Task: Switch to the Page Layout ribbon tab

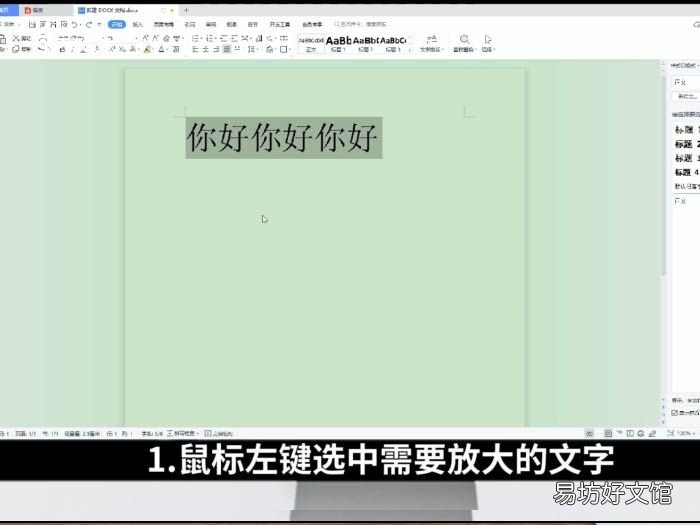Action: tap(163, 25)
